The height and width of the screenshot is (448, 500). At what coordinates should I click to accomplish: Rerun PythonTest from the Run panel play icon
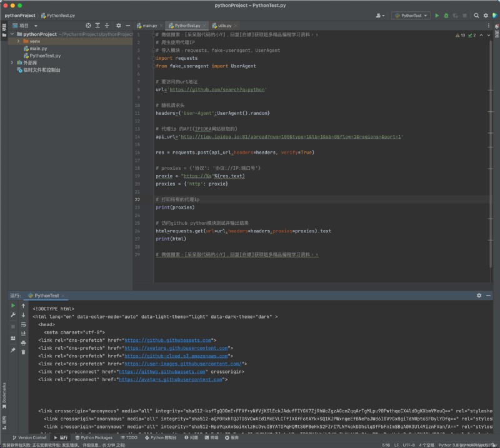point(13,306)
